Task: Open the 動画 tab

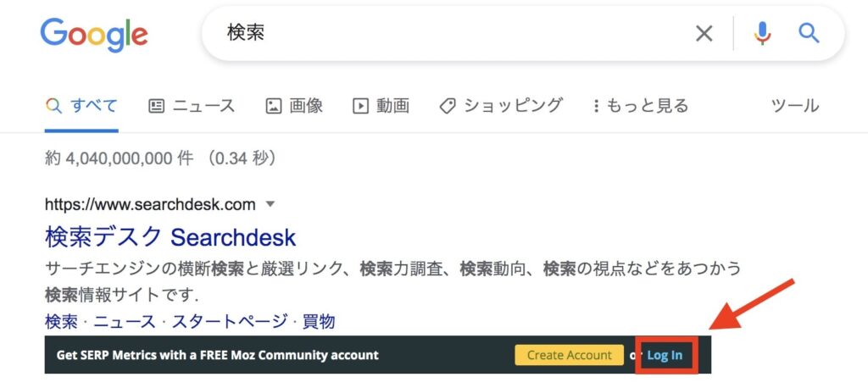Action: (381, 105)
